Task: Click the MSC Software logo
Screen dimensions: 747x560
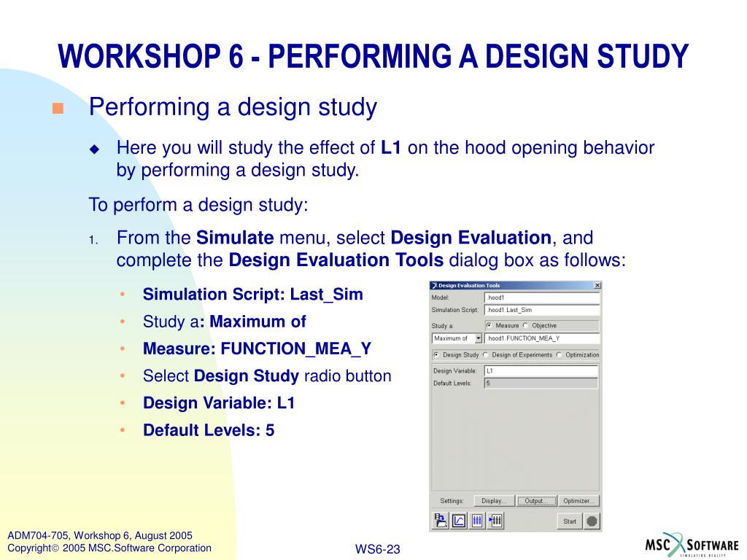Action: [x=692, y=544]
